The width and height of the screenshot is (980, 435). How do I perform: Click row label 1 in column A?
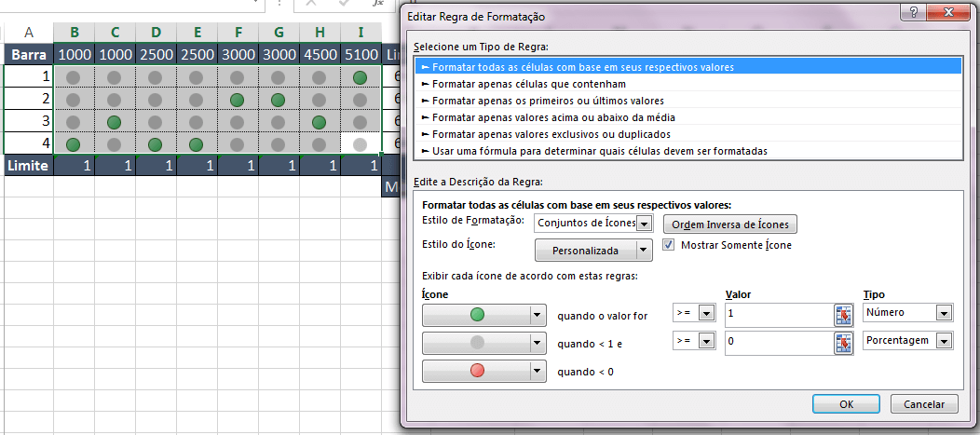point(29,77)
